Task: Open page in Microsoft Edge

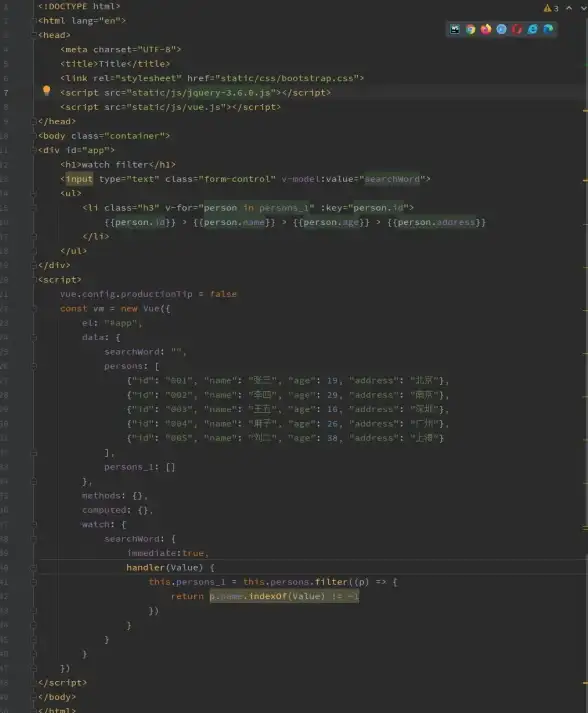Action: (548, 30)
